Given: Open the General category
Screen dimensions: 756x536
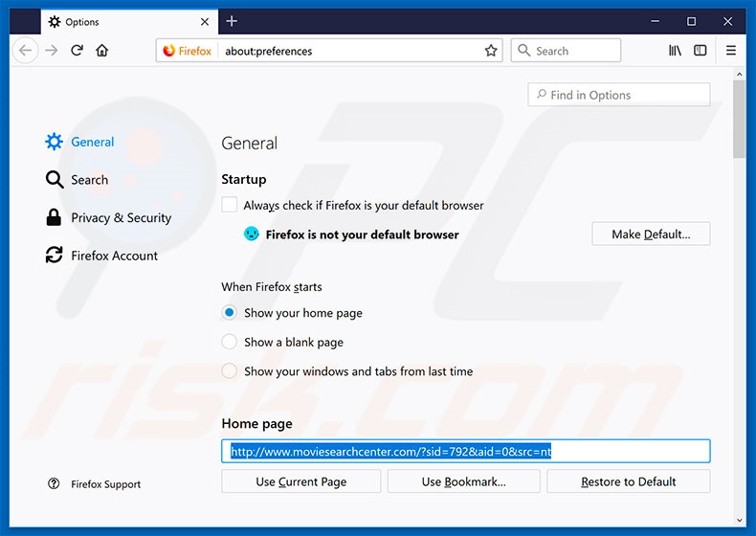Looking at the screenshot, I should click(x=79, y=142).
